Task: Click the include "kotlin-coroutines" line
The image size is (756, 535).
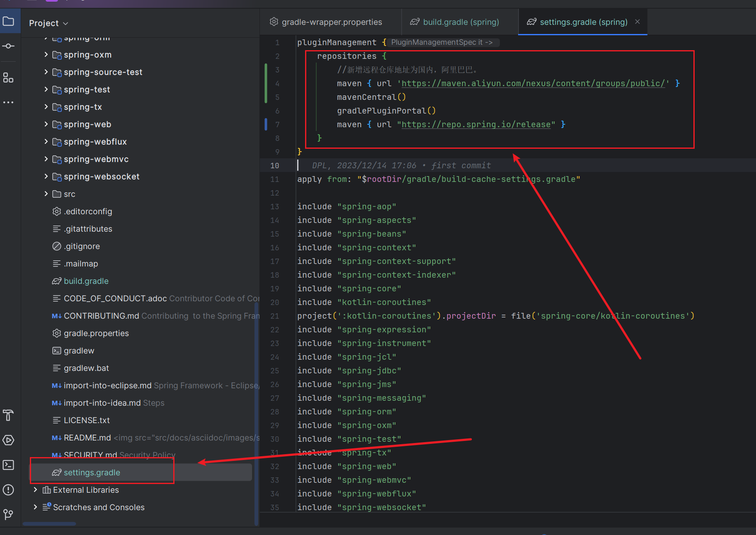Action: click(x=364, y=302)
